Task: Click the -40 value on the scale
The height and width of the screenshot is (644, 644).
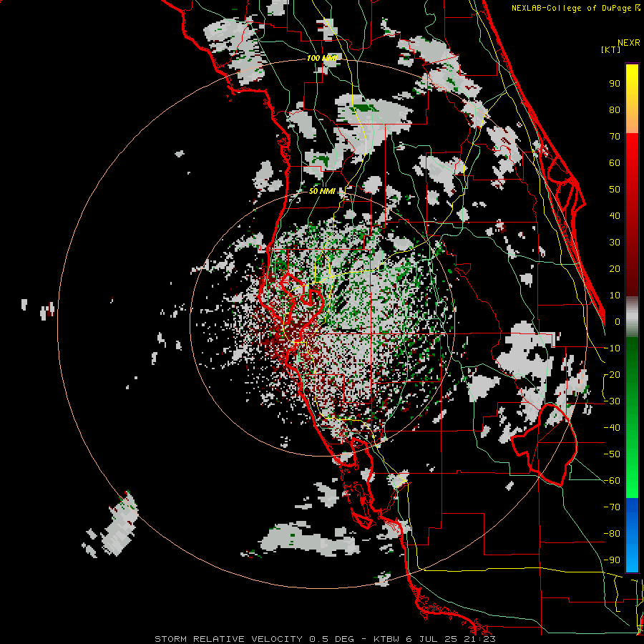Action: coord(612,428)
